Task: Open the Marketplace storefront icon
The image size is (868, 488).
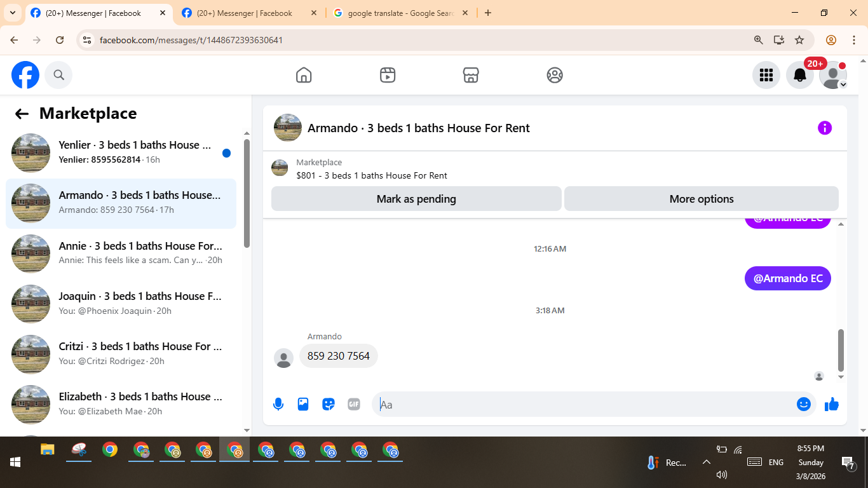Action: point(471,75)
